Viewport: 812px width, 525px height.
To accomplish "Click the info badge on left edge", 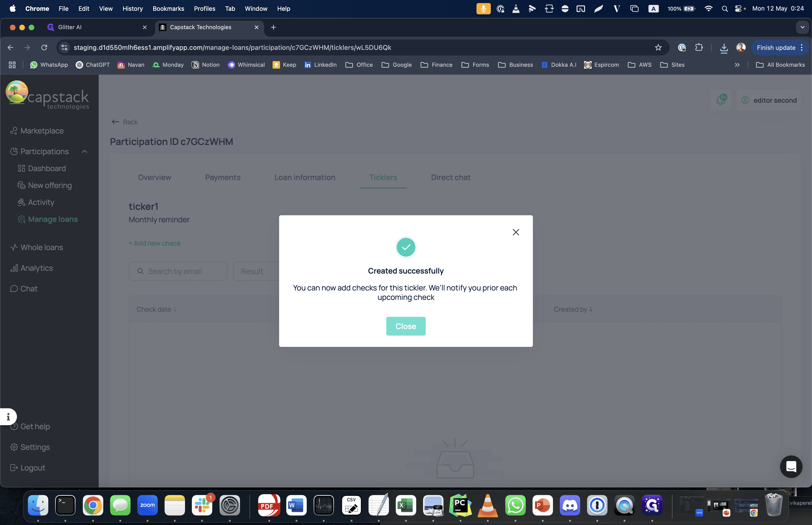I will point(8,417).
